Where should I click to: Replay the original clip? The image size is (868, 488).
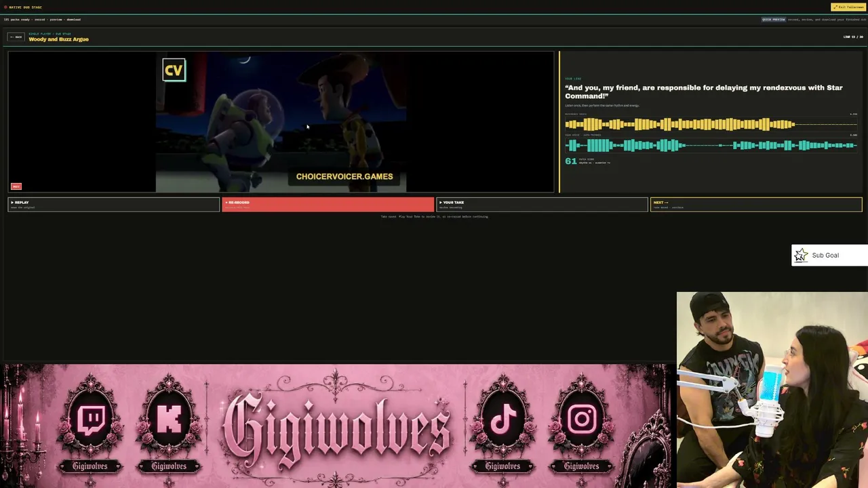coord(114,204)
